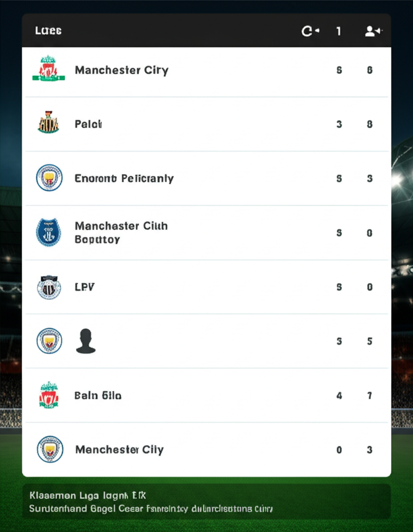The image size is (413, 532).
Task: Open the Manchester Ciry team row
Action: (122, 70)
